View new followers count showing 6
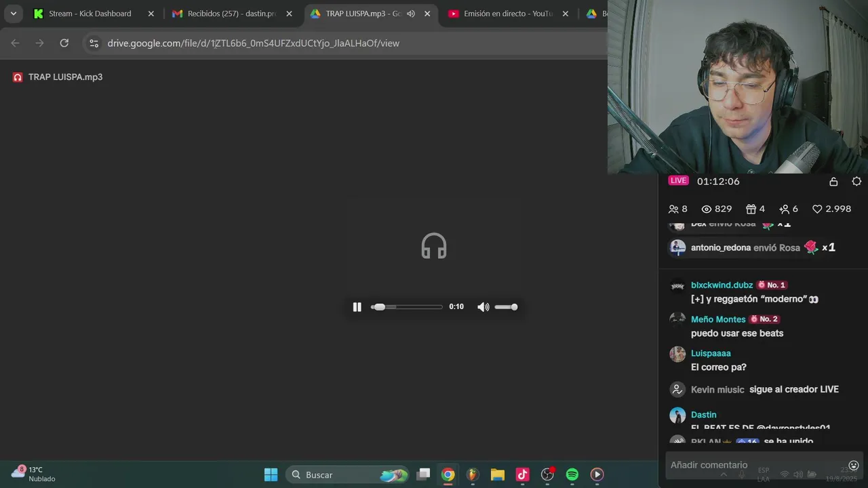This screenshot has height=488, width=868. click(789, 209)
